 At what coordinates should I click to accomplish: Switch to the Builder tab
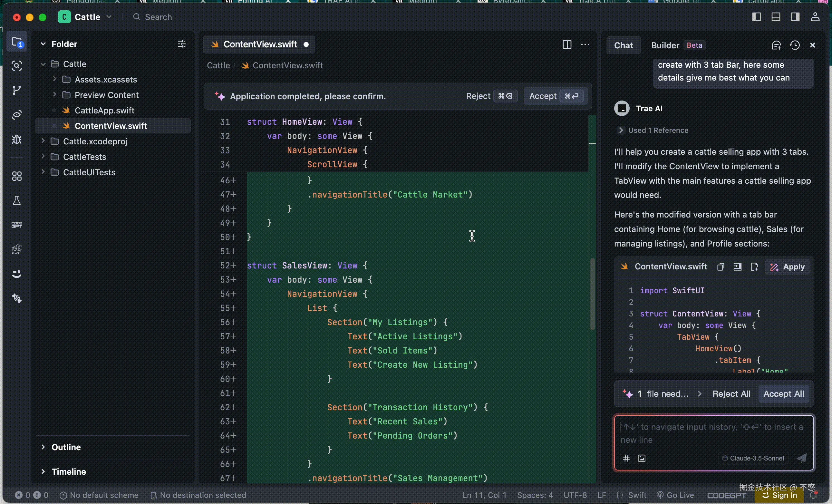coord(665,45)
